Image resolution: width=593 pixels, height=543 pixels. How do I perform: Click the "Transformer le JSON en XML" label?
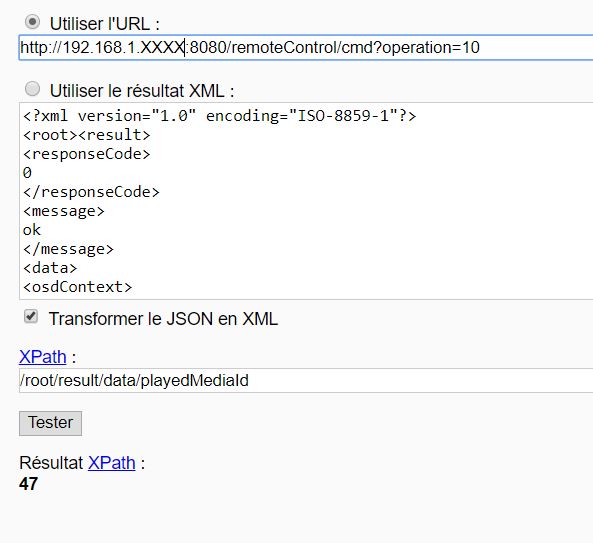coord(163,319)
